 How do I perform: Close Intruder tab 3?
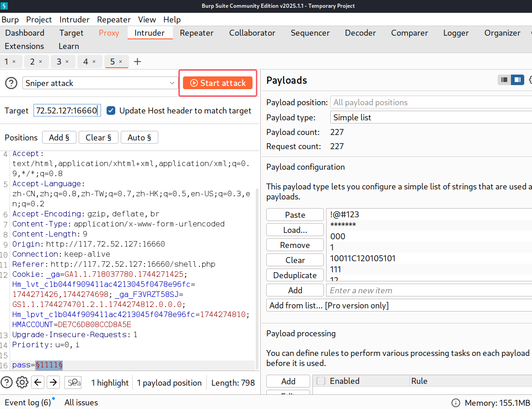[67, 61]
